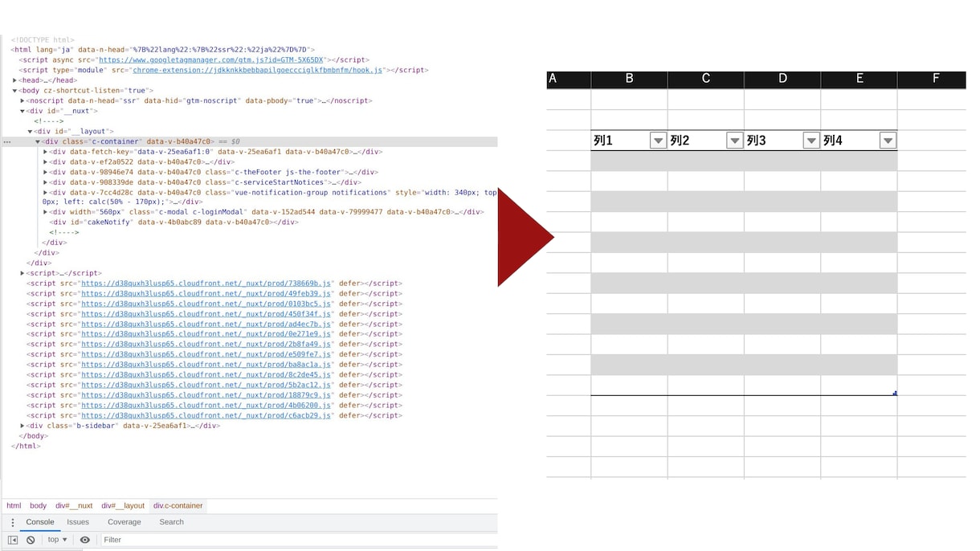
Task: Open the 0103bc5.js script link
Action: click(206, 304)
